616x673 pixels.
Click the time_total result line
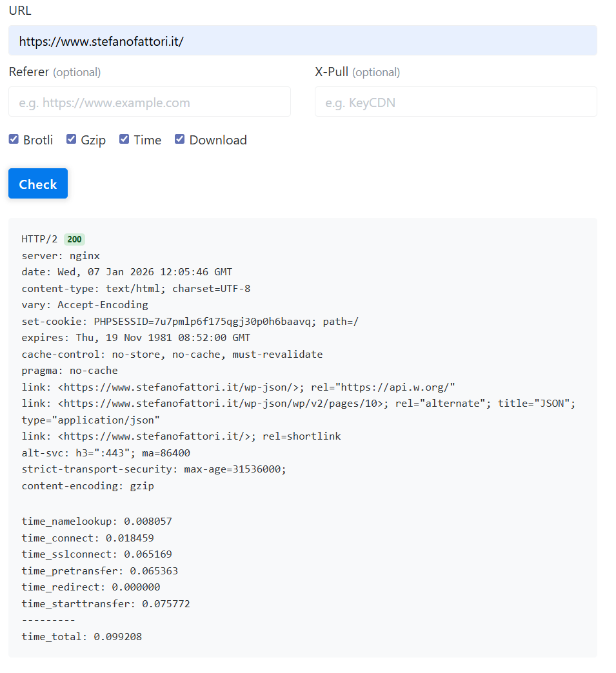81,636
